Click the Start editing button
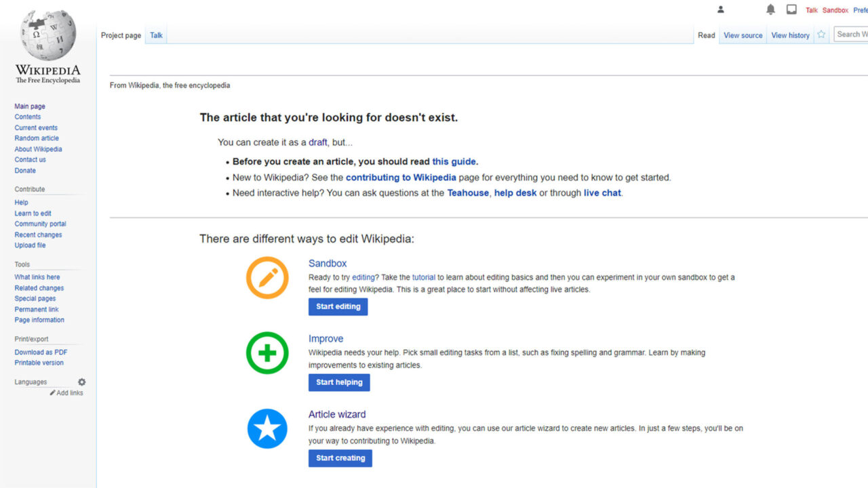The width and height of the screenshot is (868, 488). [x=338, y=306]
